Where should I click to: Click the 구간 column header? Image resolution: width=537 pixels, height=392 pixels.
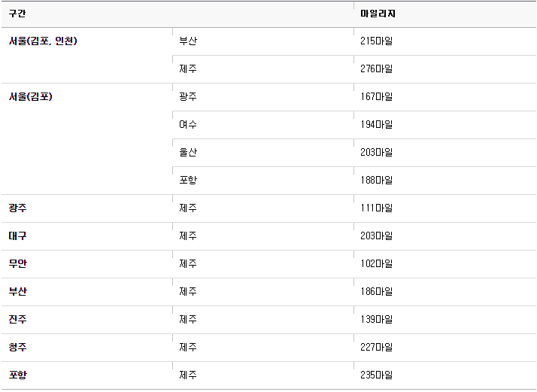click(17, 14)
